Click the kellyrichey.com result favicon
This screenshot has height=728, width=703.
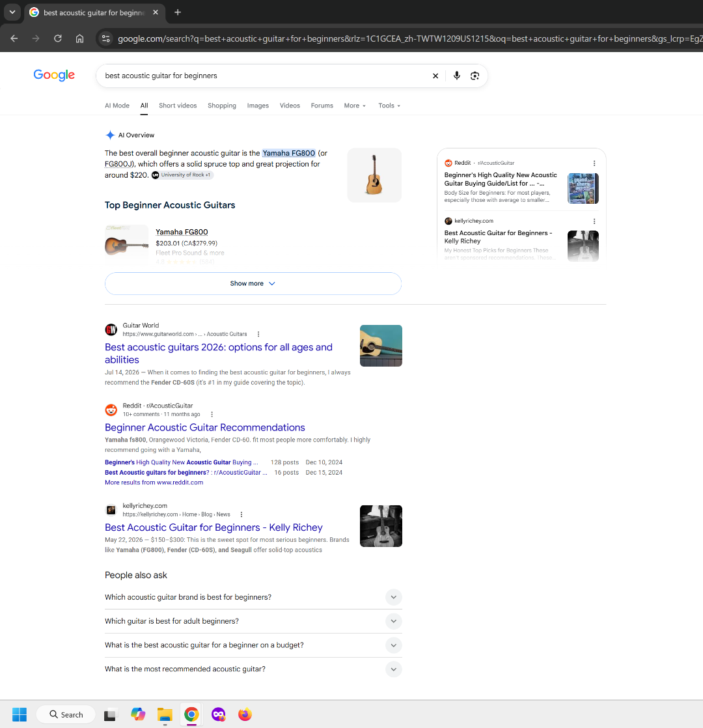111,510
